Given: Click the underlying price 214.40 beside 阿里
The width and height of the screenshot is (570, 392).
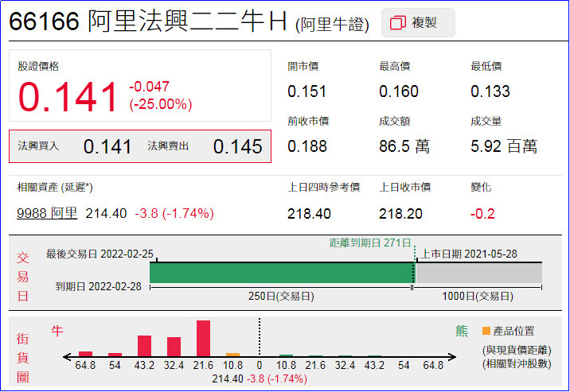Looking at the screenshot, I should [106, 213].
